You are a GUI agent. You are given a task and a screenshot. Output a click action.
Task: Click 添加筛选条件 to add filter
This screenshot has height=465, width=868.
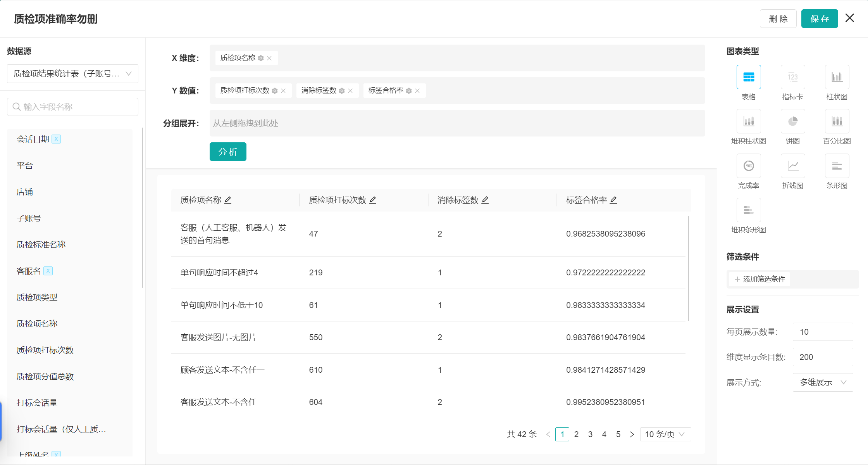click(x=759, y=279)
